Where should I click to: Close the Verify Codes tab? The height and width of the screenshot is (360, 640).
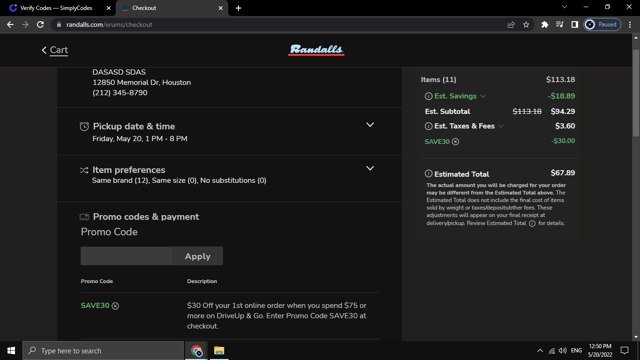click(x=109, y=8)
